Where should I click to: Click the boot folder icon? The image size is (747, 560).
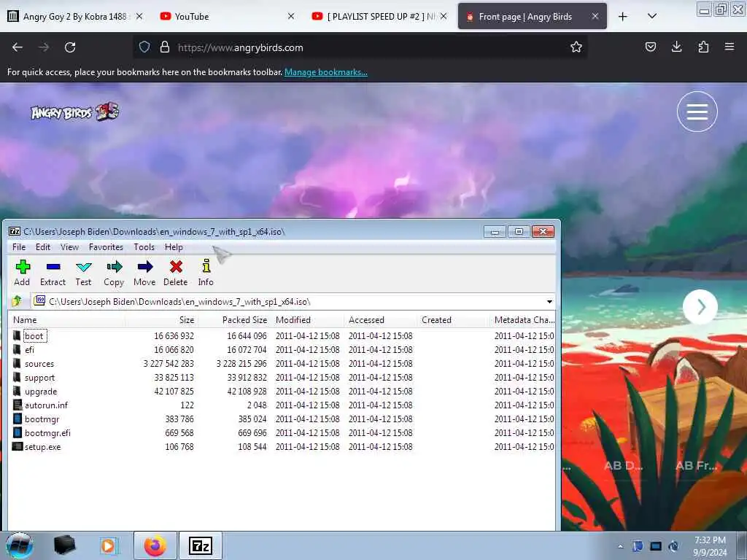click(x=17, y=335)
